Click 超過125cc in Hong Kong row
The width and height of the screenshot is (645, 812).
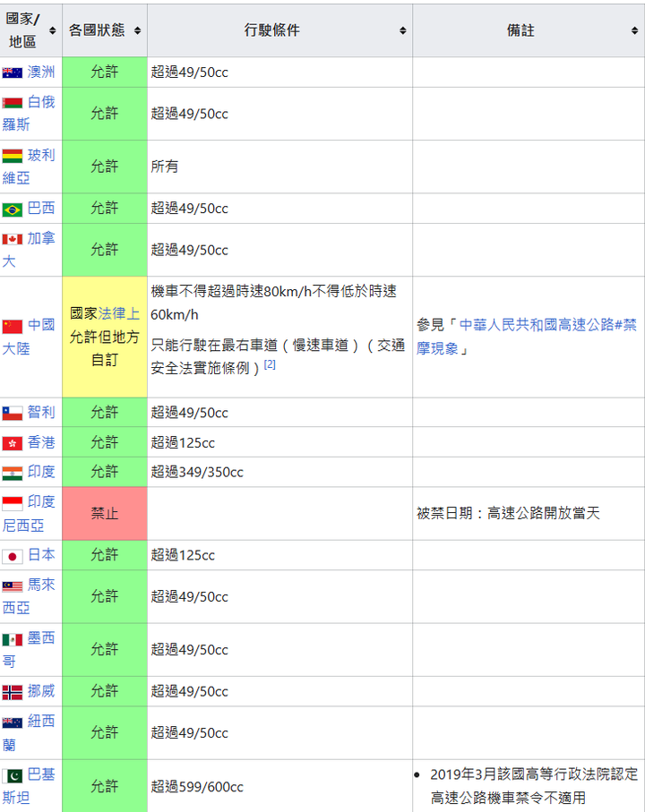click(x=183, y=443)
